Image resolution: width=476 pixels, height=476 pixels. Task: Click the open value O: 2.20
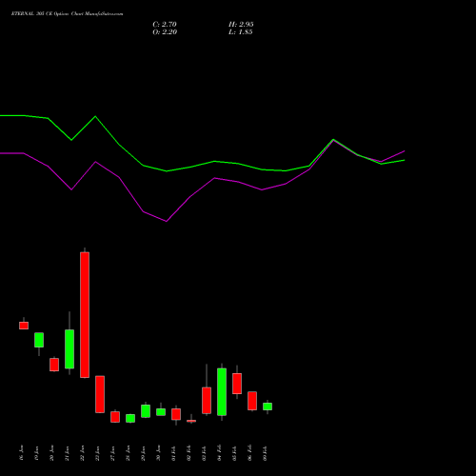pyautogui.click(x=165, y=32)
